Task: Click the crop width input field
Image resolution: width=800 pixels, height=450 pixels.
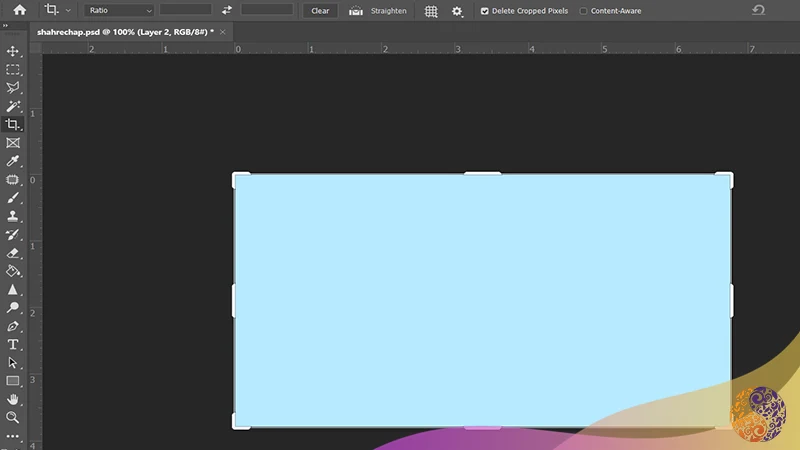Action: pyautogui.click(x=185, y=10)
